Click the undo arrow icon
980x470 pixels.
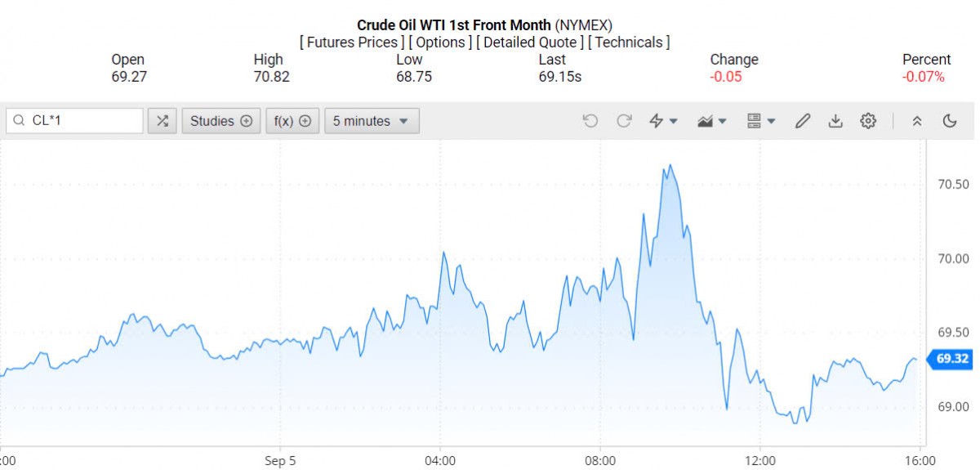[x=590, y=121]
